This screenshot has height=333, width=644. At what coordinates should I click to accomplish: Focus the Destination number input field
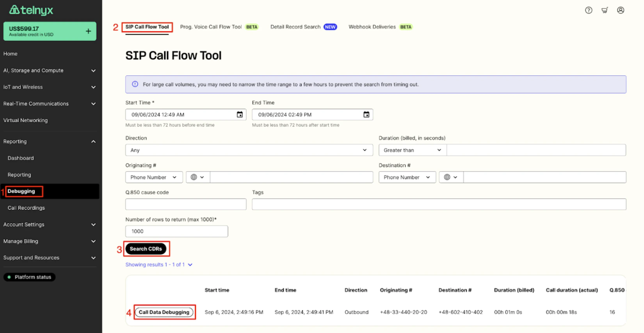(x=545, y=177)
